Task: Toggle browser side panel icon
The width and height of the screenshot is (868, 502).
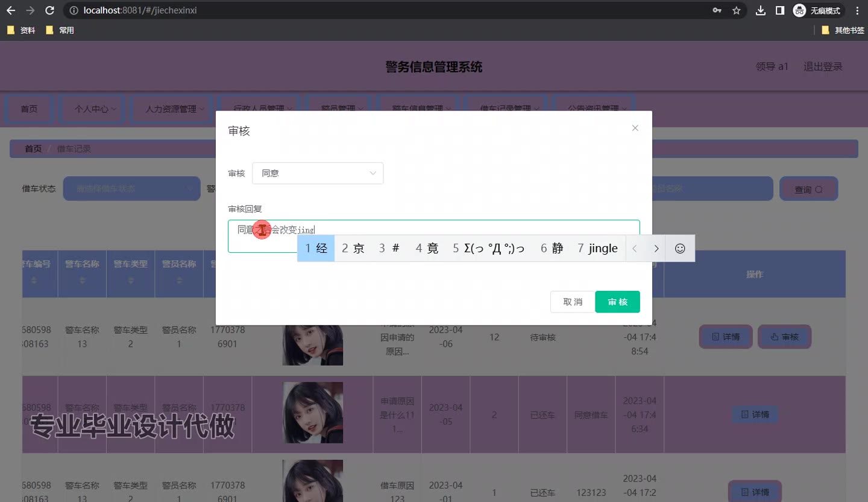Action: 780,10
